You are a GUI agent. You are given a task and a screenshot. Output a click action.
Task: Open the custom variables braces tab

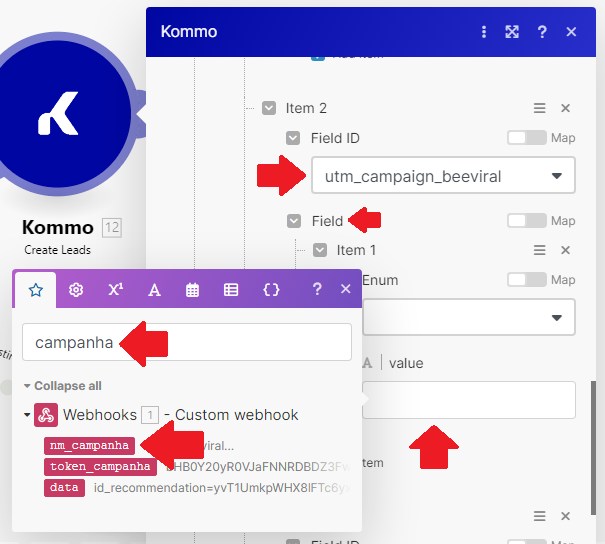pos(271,290)
